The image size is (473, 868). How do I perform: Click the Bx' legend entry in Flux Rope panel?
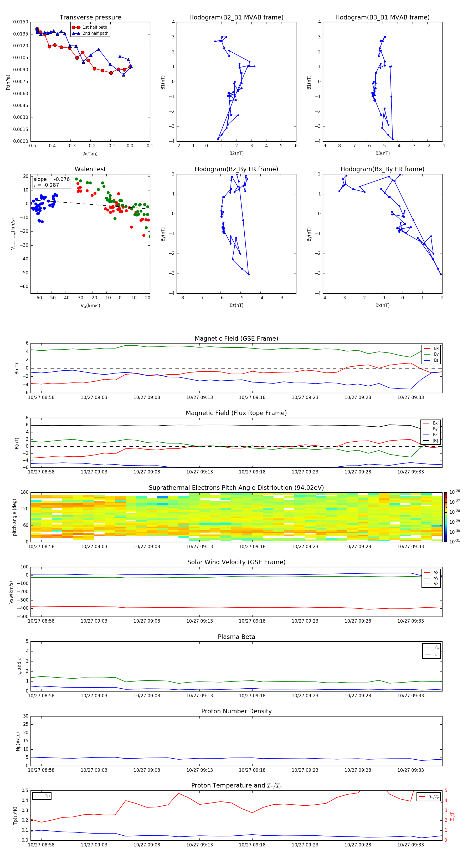tap(431, 423)
